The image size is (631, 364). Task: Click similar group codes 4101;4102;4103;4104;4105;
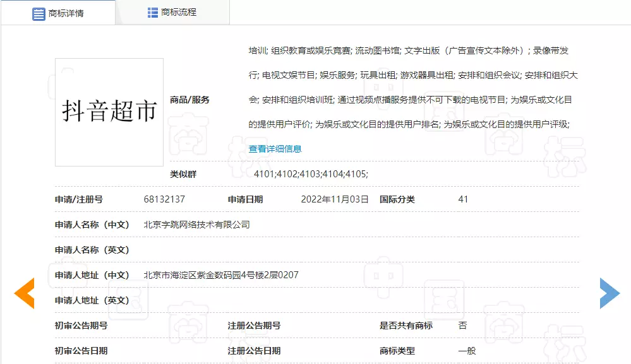tap(311, 174)
